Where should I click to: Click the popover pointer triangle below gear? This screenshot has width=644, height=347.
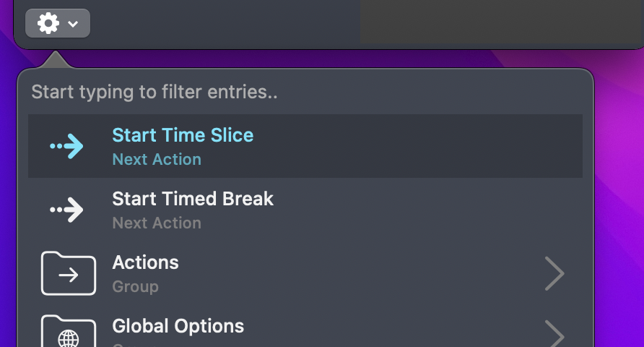tap(55, 59)
